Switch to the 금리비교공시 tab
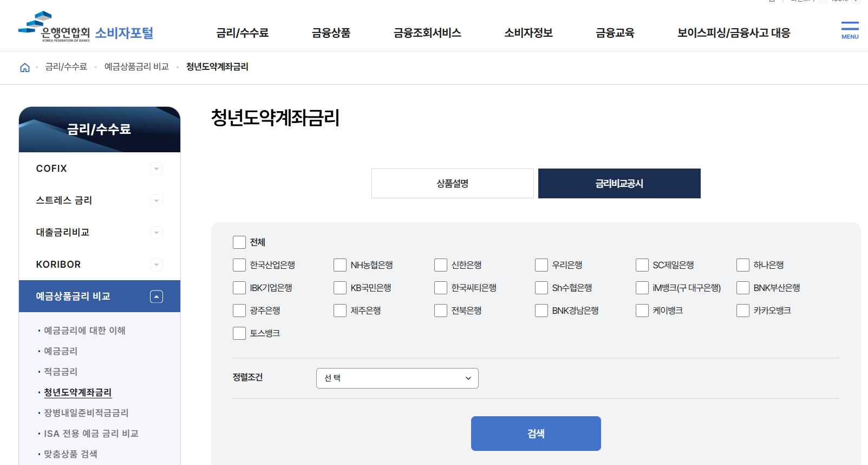868x465 pixels. 619,183
